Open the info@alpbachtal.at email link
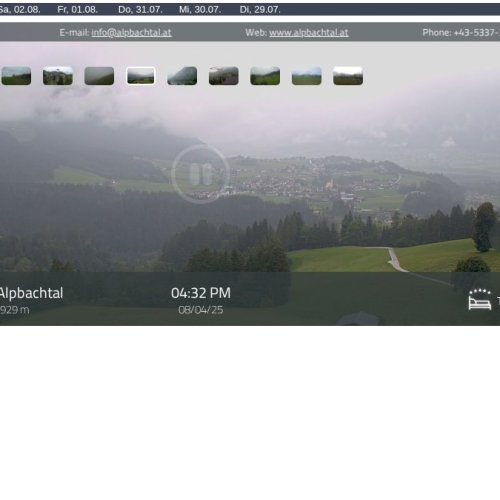500x500 pixels. pos(131,32)
